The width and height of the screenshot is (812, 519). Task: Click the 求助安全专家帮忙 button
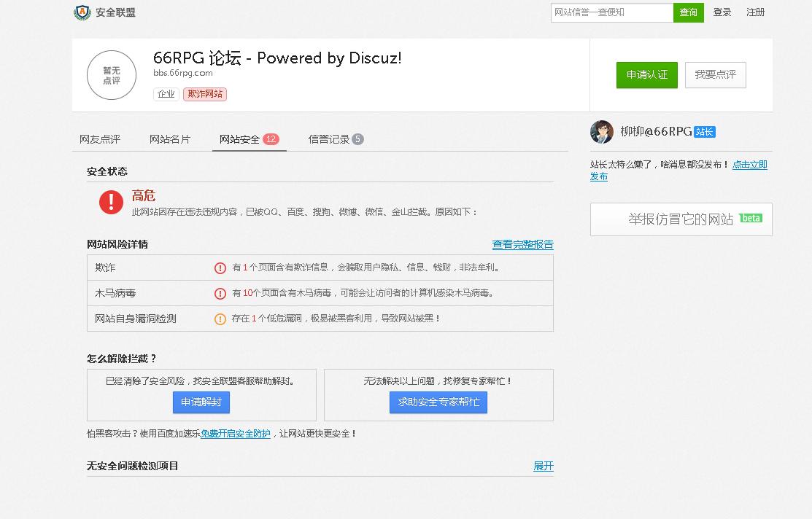pyautogui.click(x=438, y=402)
